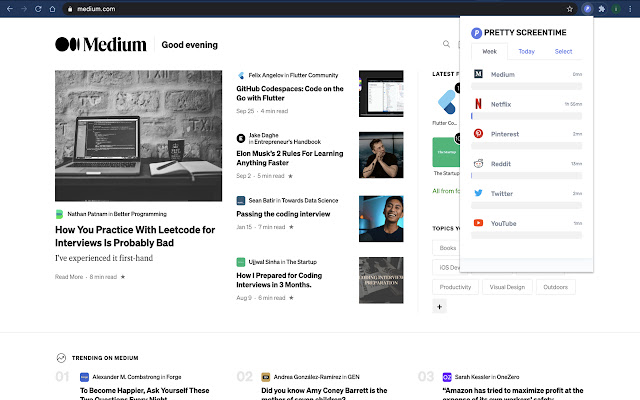
Task: Open Amazon maximize profit trending article
Action: pyautogui.click(x=513, y=393)
